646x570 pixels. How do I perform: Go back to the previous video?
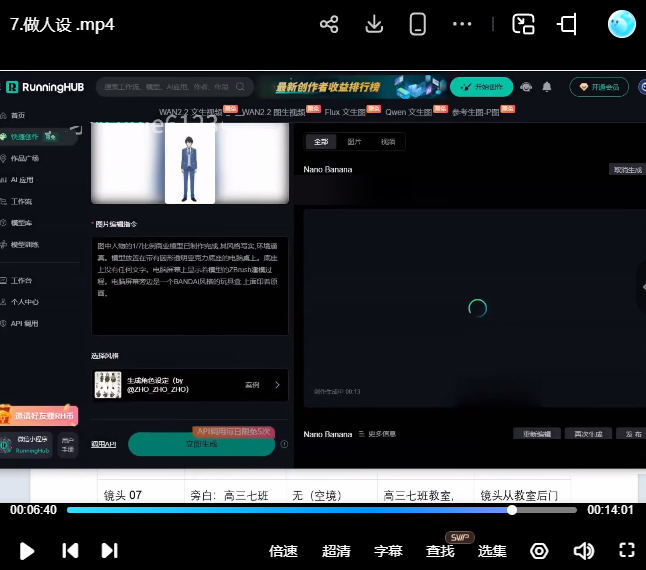pyautogui.click(x=70, y=550)
